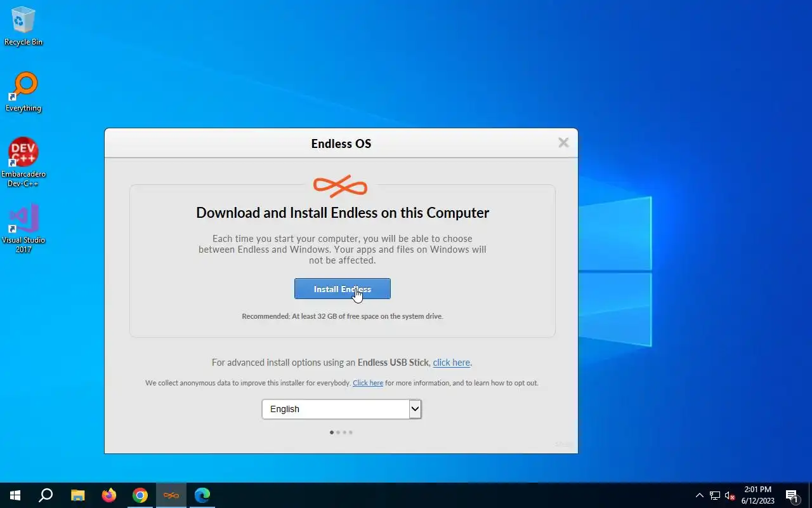812x508 pixels.
Task: Open network status tray icon
Action: pyautogui.click(x=715, y=495)
